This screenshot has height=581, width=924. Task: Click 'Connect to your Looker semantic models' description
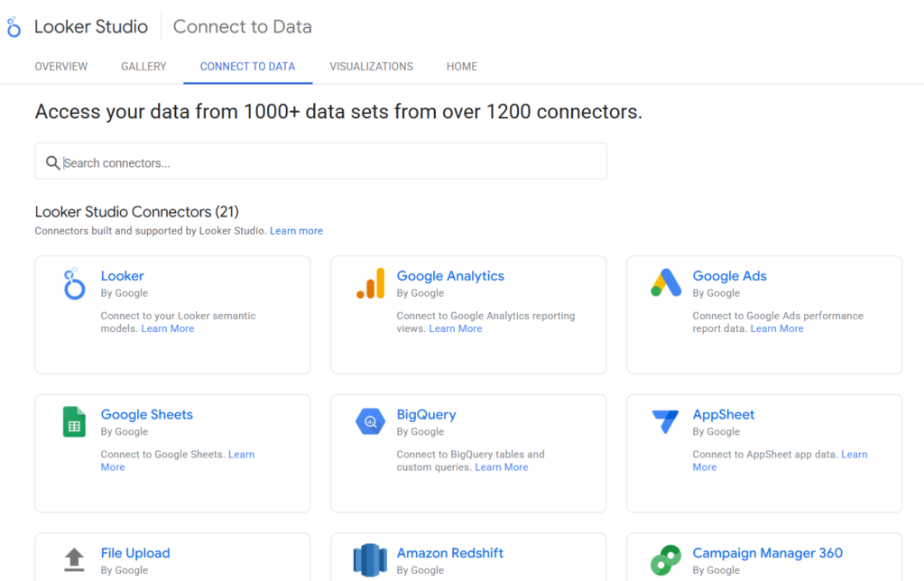click(178, 322)
